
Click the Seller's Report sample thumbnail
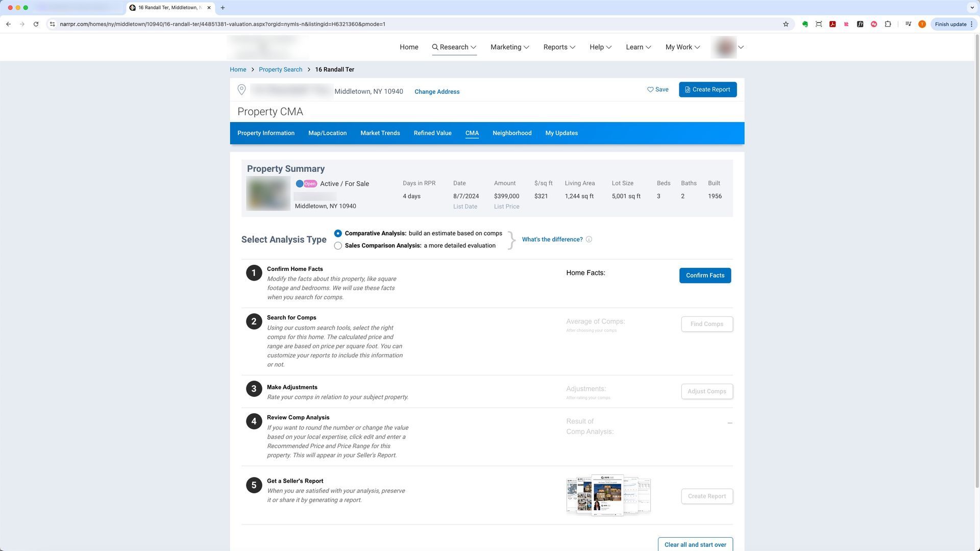pyautogui.click(x=608, y=495)
